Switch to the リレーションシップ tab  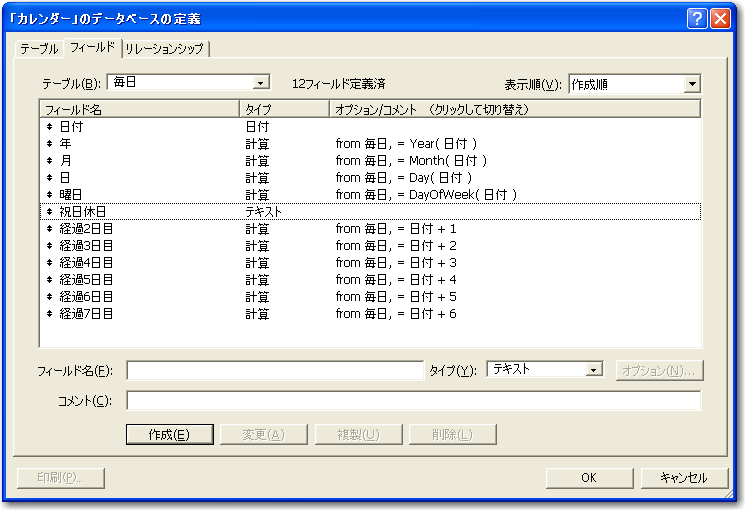tap(166, 49)
